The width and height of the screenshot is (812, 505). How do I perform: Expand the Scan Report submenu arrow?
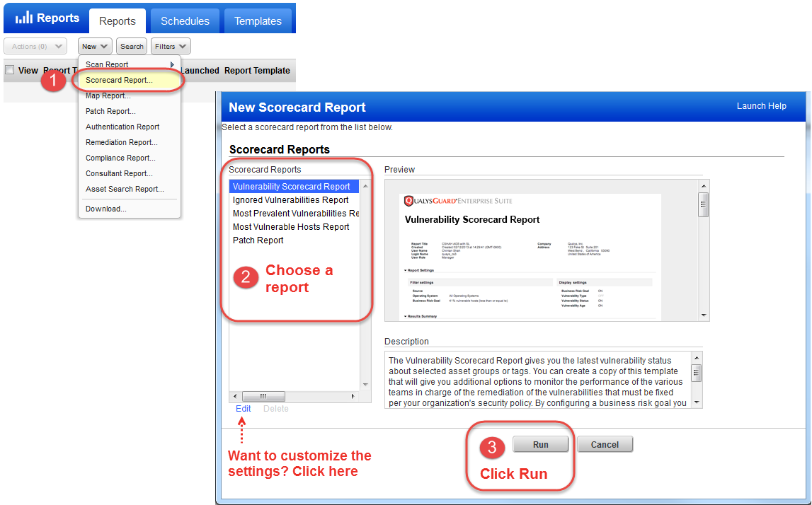pos(172,65)
